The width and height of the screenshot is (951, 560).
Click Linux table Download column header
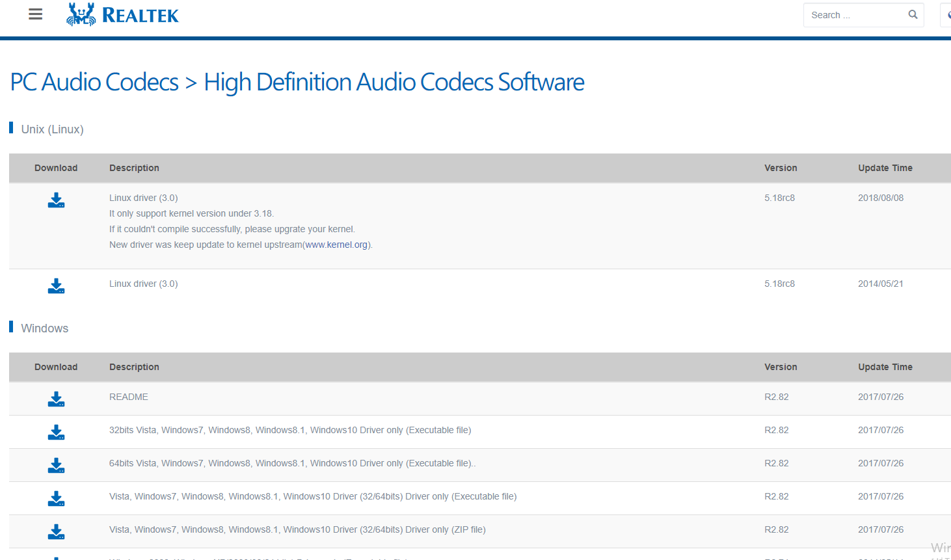(56, 168)
